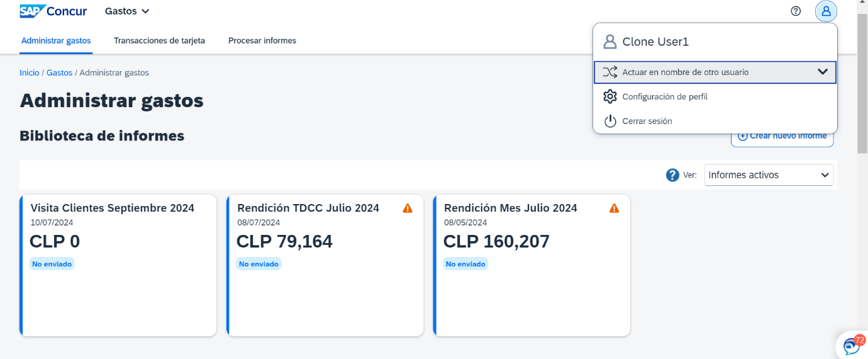Expand the Gastos dropdown menu
This screenshot has height=359, width=868.
click(x=127, y=11)
